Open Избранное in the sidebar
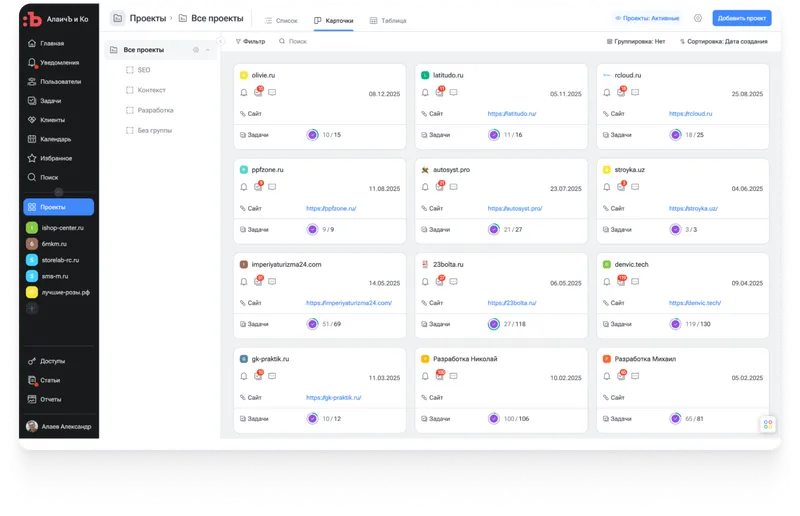This screenshot has height=516, width=800. coord(50,158)
